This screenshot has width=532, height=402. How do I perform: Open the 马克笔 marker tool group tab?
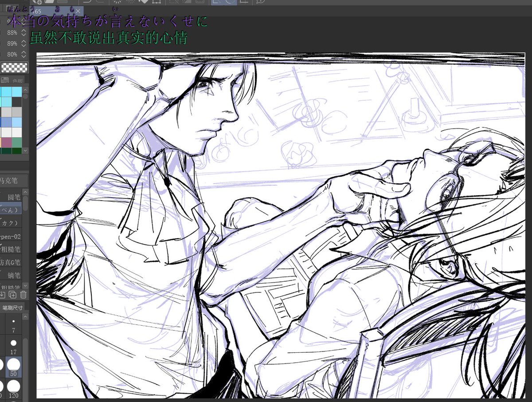point(14,181)
